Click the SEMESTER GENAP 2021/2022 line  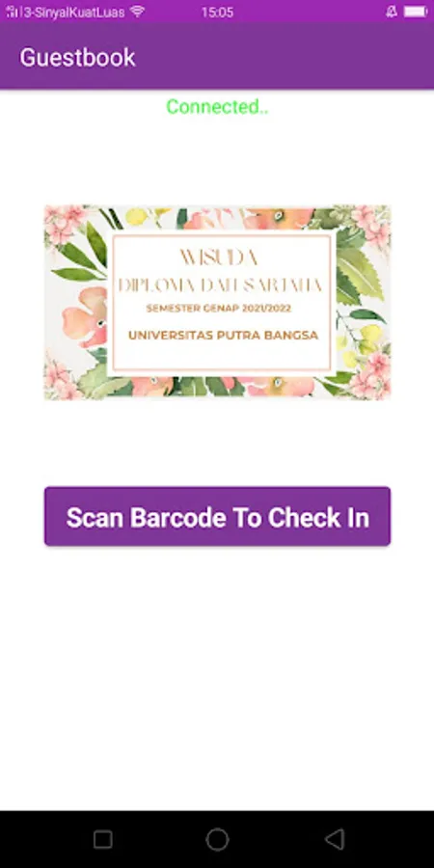click(x=219, y=309)
